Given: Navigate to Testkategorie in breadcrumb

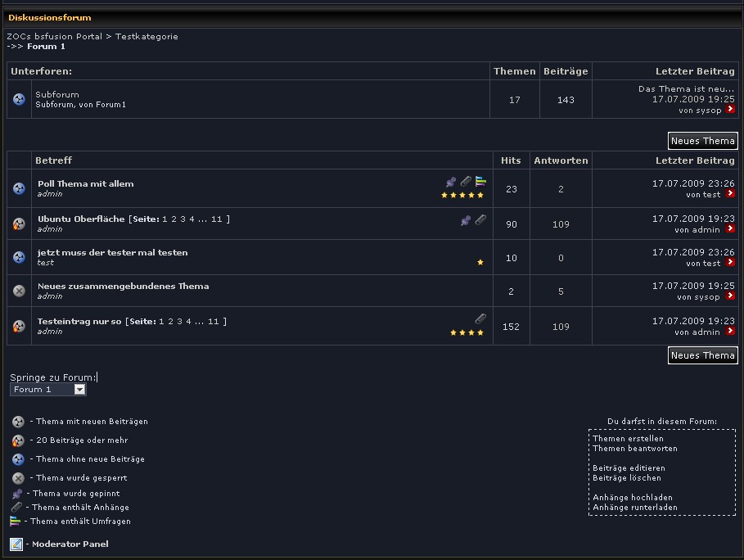Looking at the screenshot, I should click(x=146, y=37).
